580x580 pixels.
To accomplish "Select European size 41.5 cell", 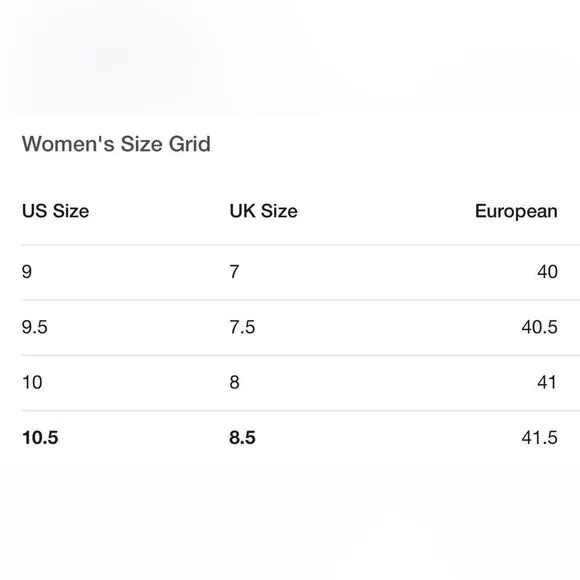I will 540,438.
